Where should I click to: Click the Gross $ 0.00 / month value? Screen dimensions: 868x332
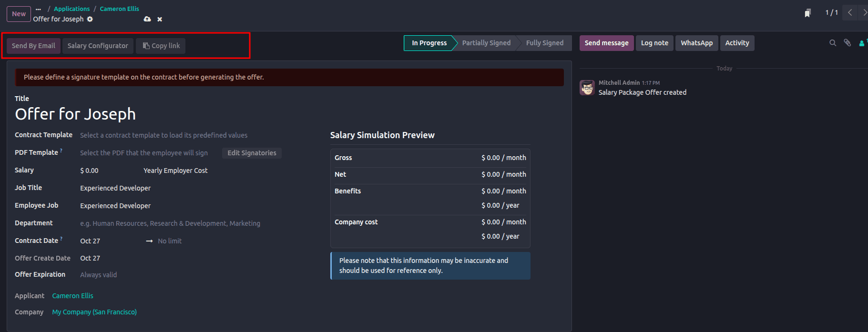point(504,158)
